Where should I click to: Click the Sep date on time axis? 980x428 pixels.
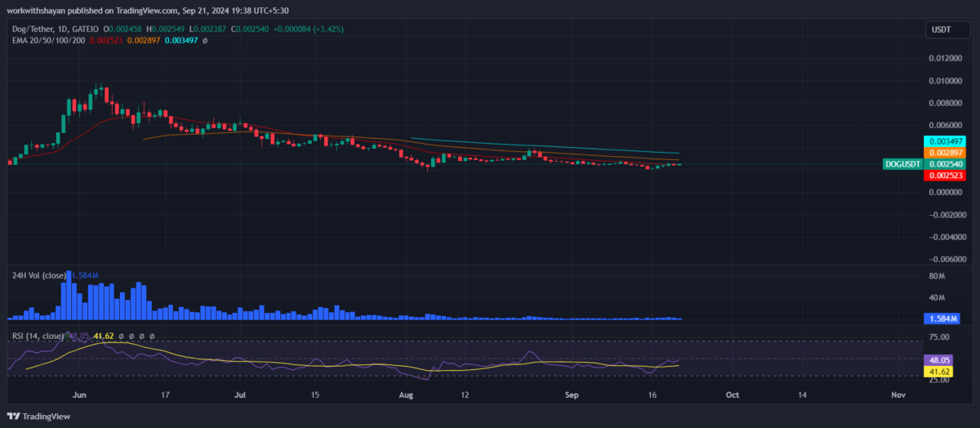[572, 394]
